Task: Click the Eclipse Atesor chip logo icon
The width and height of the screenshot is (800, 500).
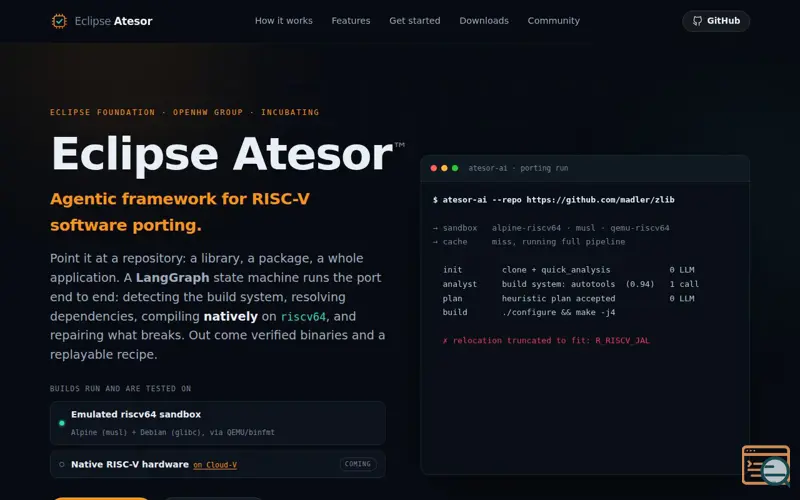Action: 59,21
